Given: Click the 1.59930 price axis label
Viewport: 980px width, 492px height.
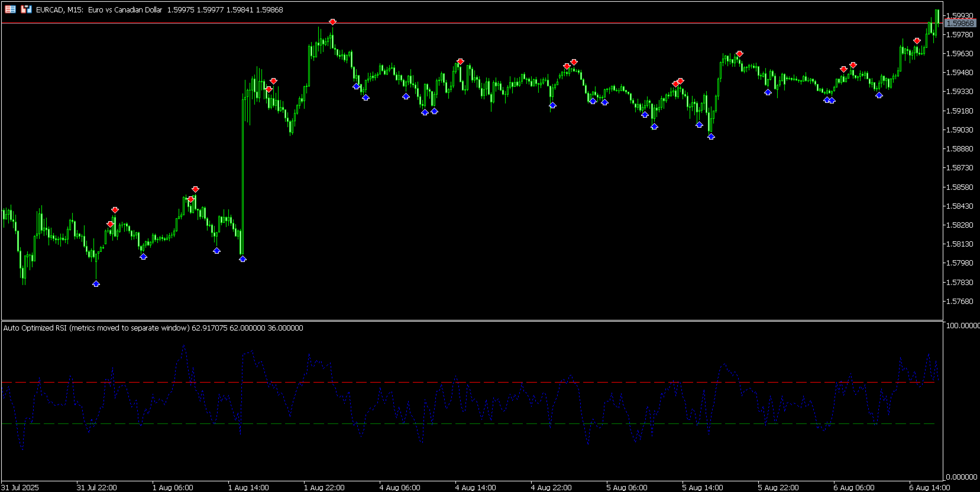Looking at the screenshot, I should [960, 15].
